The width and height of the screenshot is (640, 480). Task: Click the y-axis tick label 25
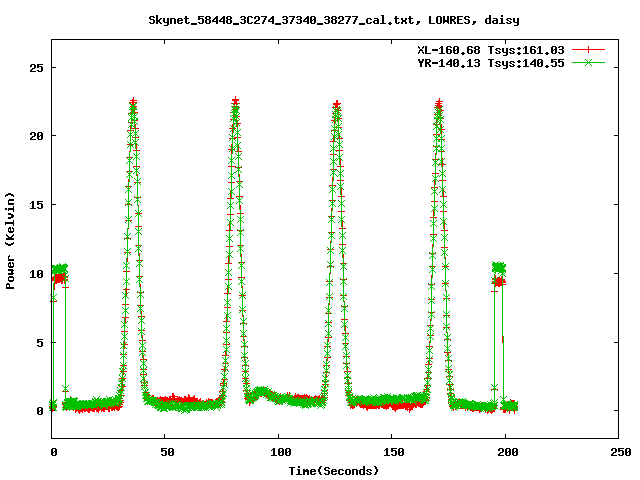click(36, 68)
